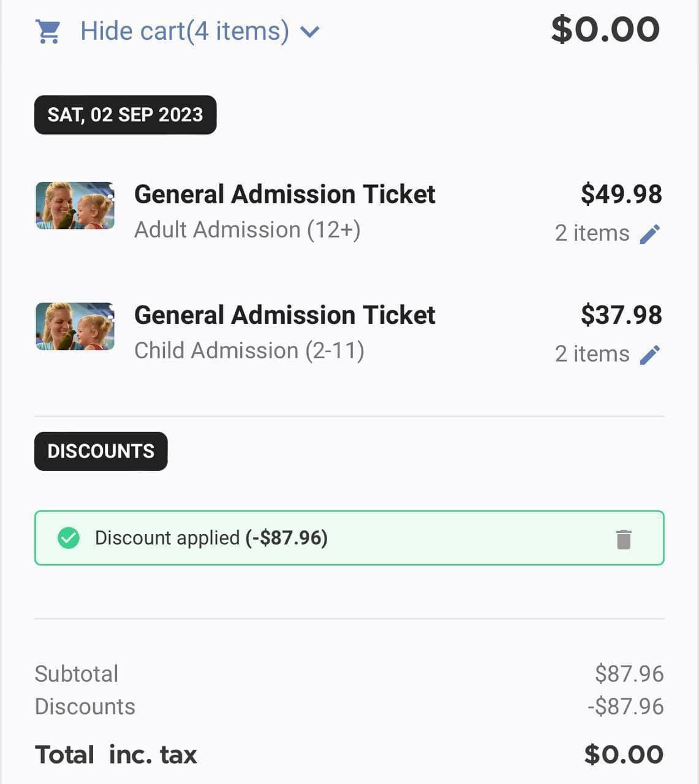Collapse the cart with the chevron arrow
The image size is (699, 784).
(x=311, y=31)
